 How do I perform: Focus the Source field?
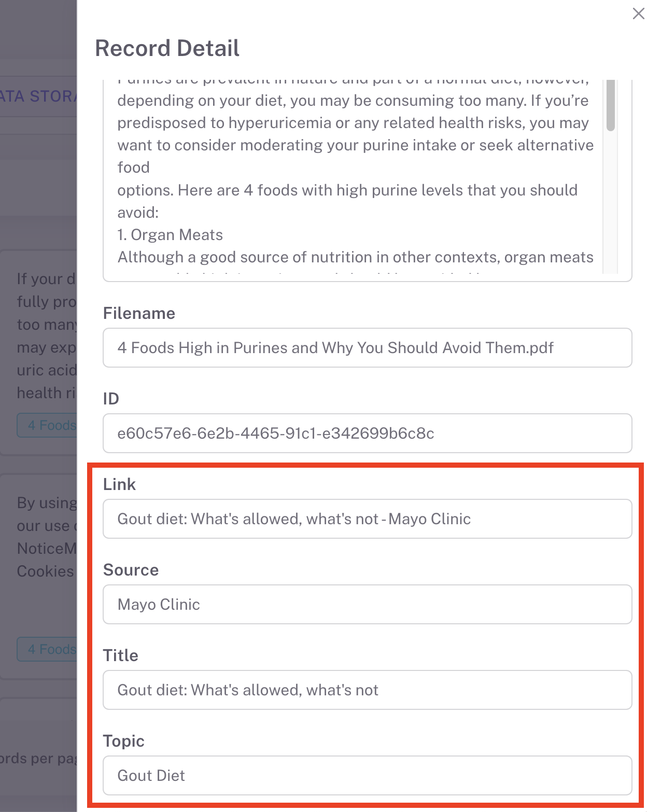click(367, 604)
